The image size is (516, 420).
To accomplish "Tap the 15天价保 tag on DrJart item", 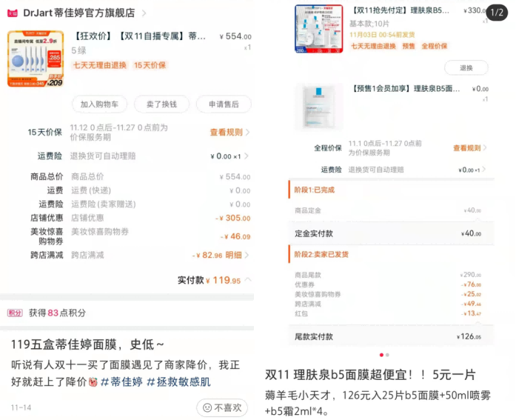I will (x=150, y=65).
